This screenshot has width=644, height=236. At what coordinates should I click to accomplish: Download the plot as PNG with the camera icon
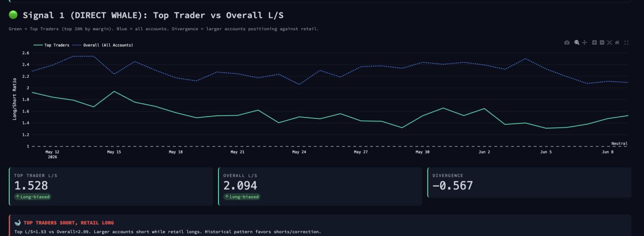pos(567,43)
